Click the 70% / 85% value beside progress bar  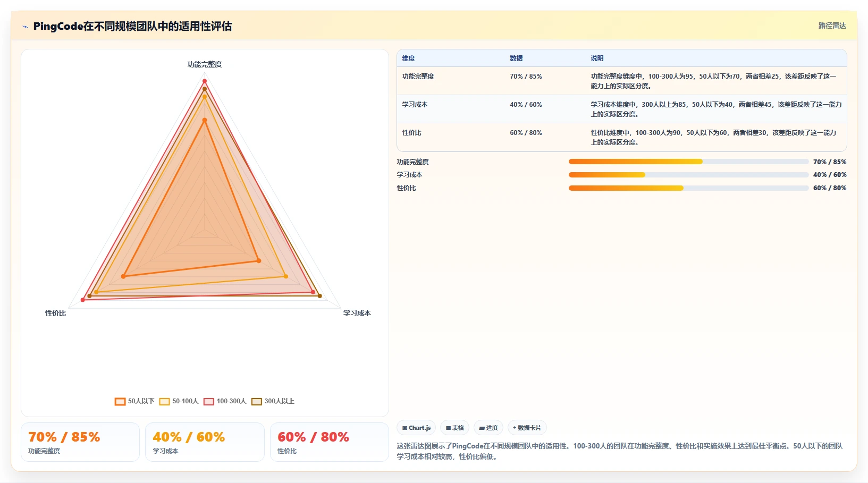830,162
